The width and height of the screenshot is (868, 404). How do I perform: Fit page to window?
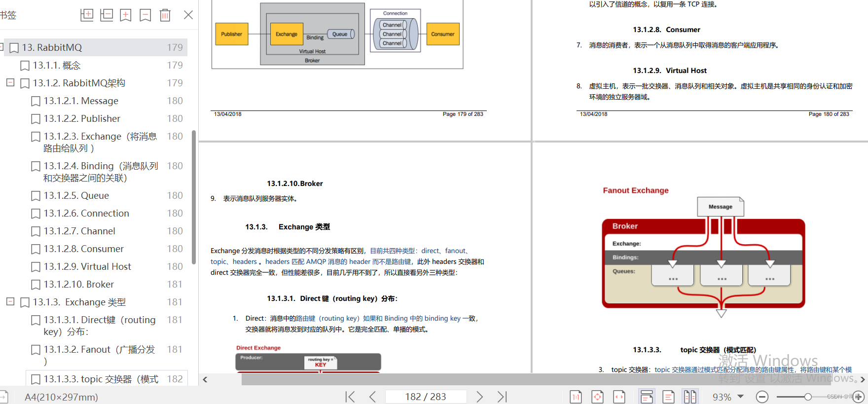tap(597, 397)
